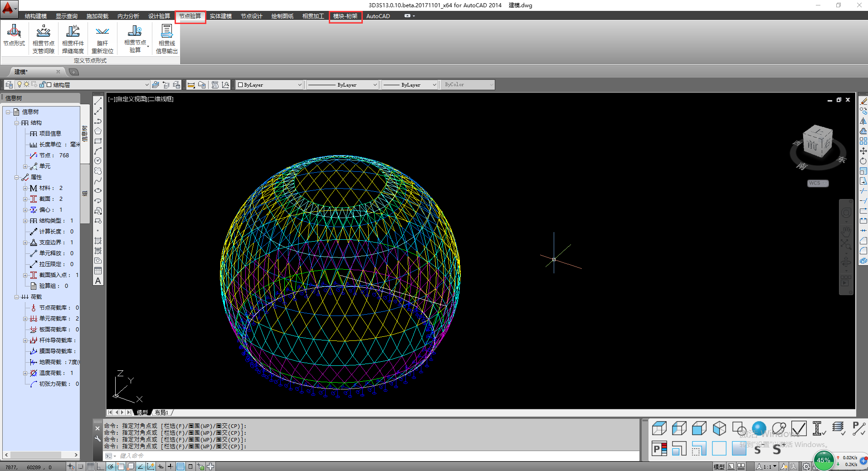
Task: Click the P palette color legend icon
Action: [x=659, y=449]
